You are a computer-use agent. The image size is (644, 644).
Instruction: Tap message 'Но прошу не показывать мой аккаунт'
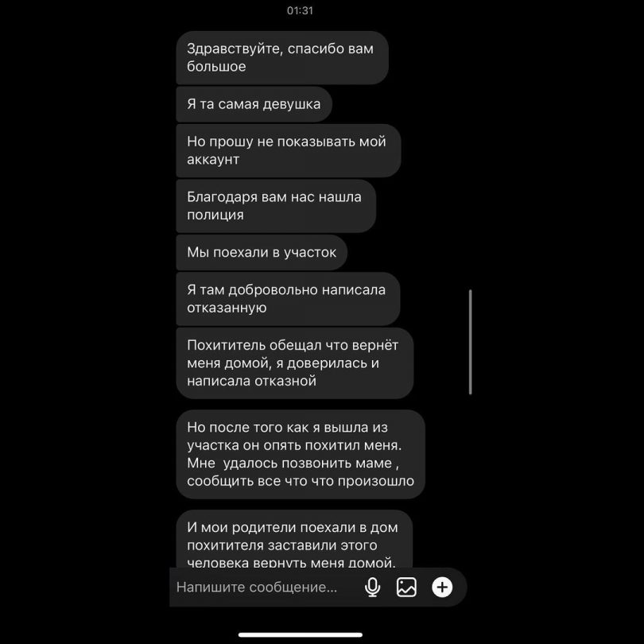pyautogui.click(x=289, y=150)
